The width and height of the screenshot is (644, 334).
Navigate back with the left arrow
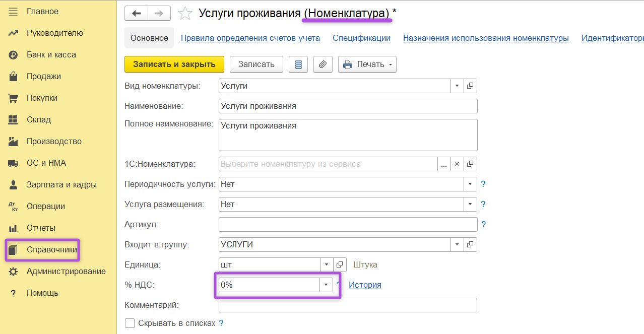coord(136,13)
